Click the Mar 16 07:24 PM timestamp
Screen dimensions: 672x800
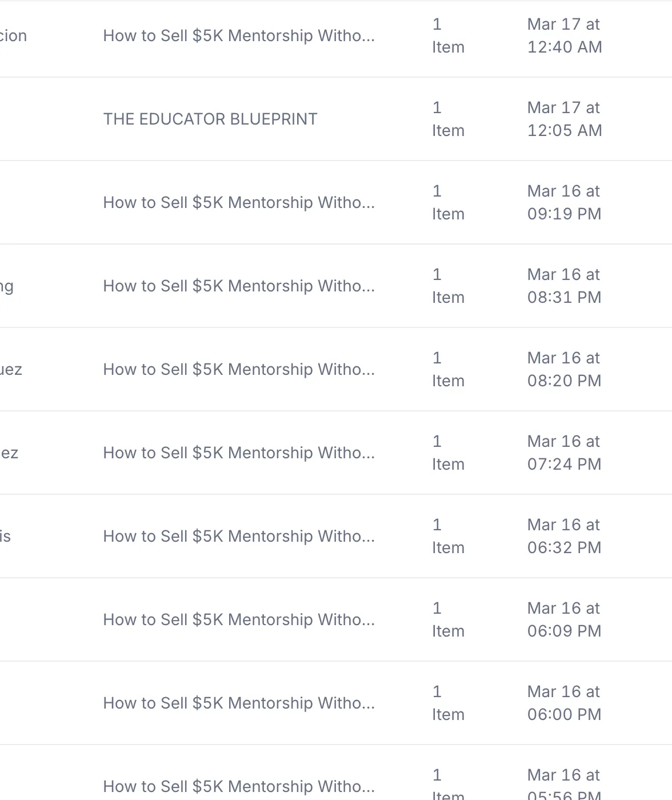564,453
